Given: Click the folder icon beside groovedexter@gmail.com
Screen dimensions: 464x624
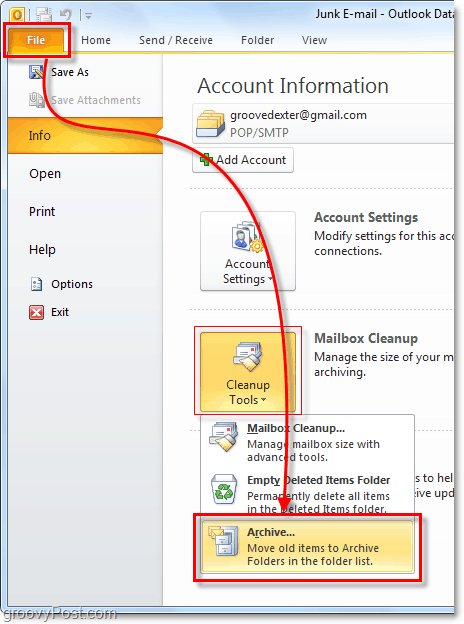Looking at the screenshot, I should point(210,124).
